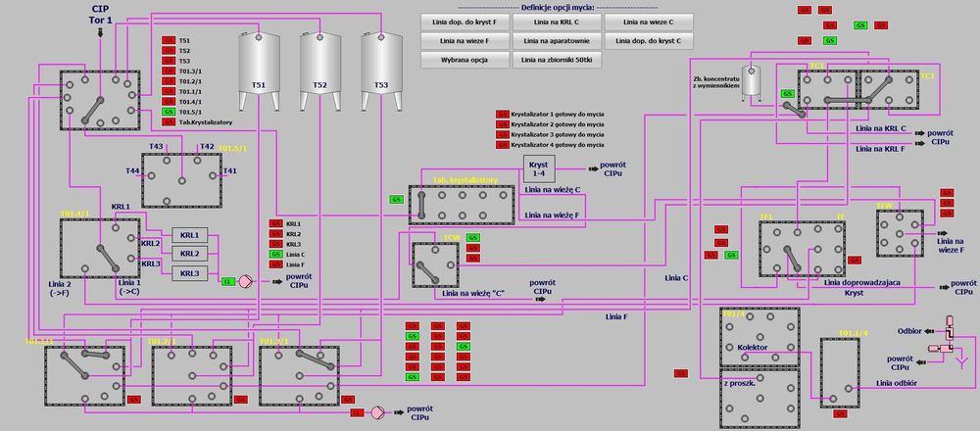Viewport: 980px width, 431px height.
Task: Click the 'Linia na aparatownie' button
Action: click(557, 41)
